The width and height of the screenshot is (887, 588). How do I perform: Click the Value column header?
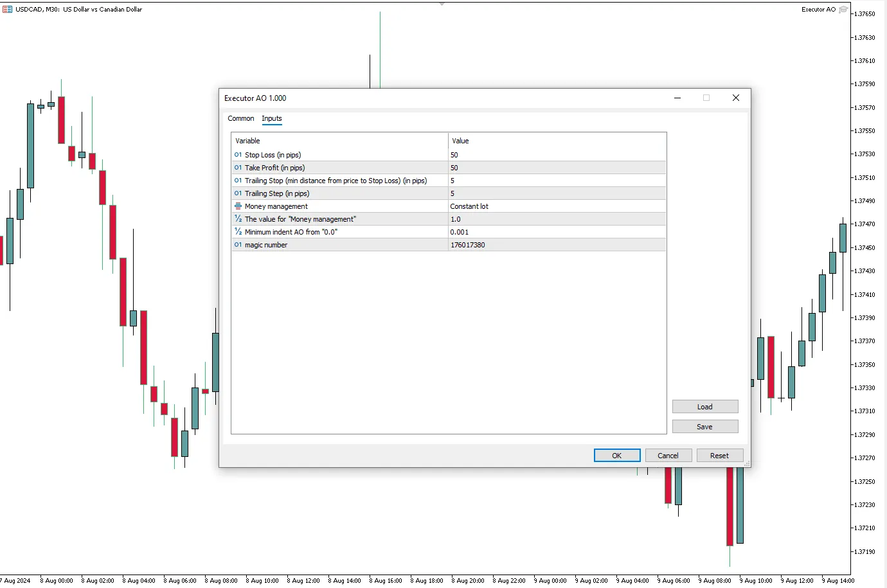coord(557,141)
